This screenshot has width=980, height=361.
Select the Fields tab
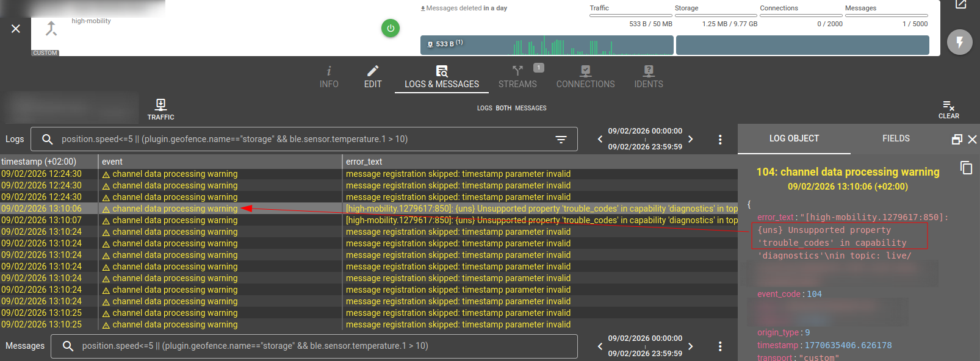[895, 138]
